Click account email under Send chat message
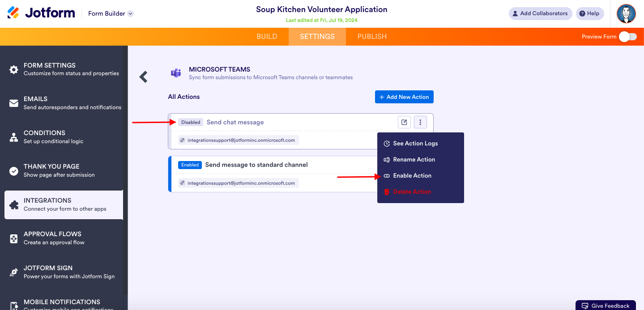 click(x=238, y=140)
